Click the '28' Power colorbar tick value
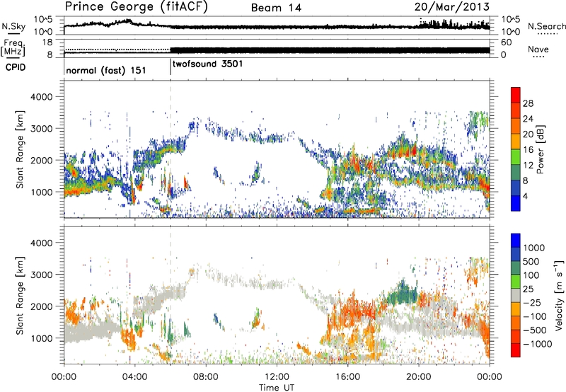The height and width of the screenshot is (392, 566). pos(528,103)
